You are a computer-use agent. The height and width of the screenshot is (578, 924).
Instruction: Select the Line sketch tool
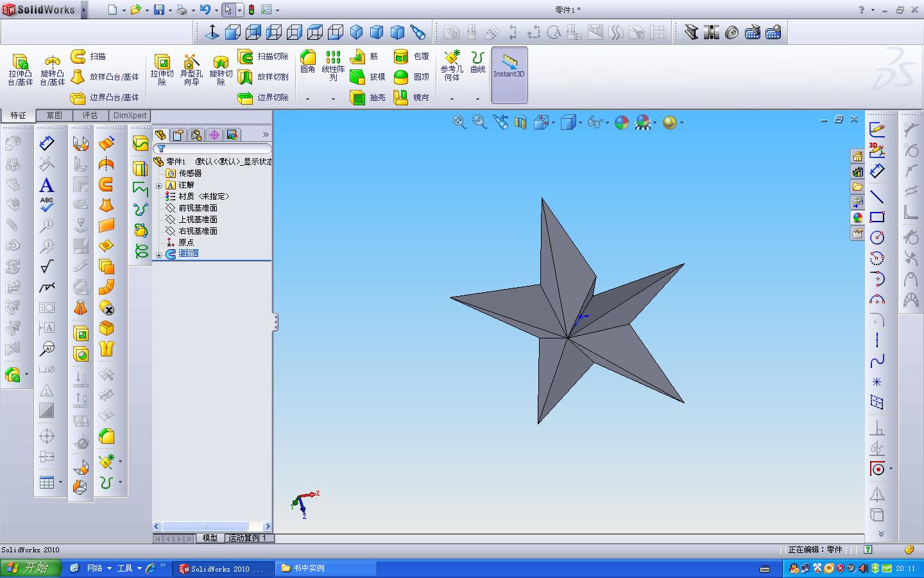click(877, 197)
